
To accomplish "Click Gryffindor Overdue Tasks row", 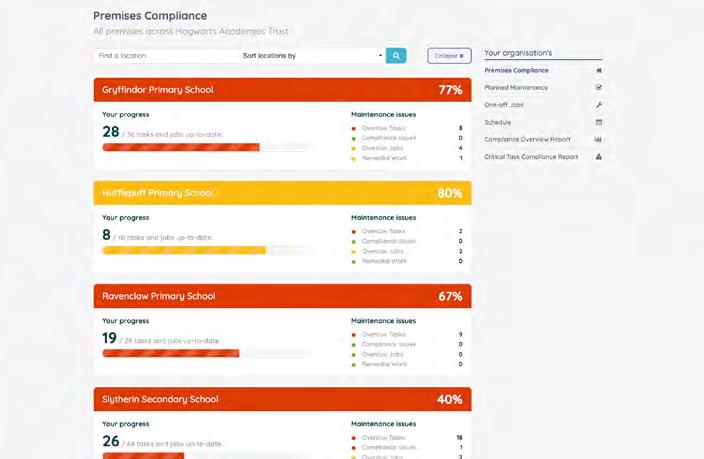I will (x=407, y=128).
